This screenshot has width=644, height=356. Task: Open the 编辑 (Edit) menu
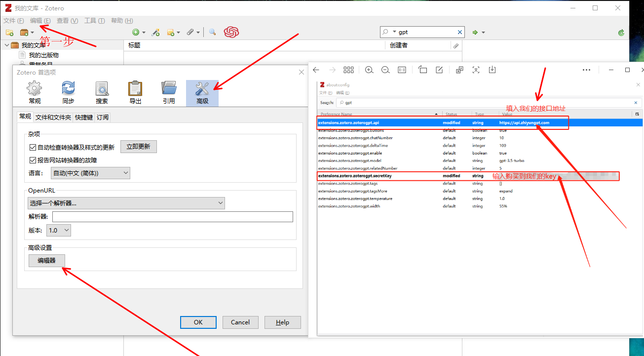tap(40, 21)
